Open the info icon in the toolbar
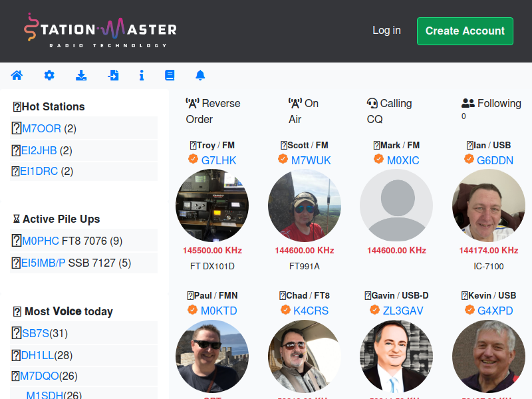Screen dimensions: 532x399 pos(142,75)
